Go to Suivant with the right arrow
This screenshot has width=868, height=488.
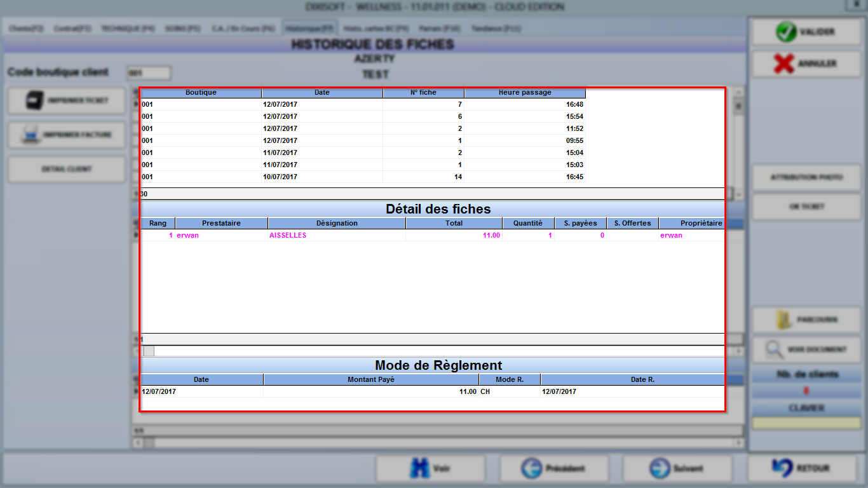(x=677, y=468)
